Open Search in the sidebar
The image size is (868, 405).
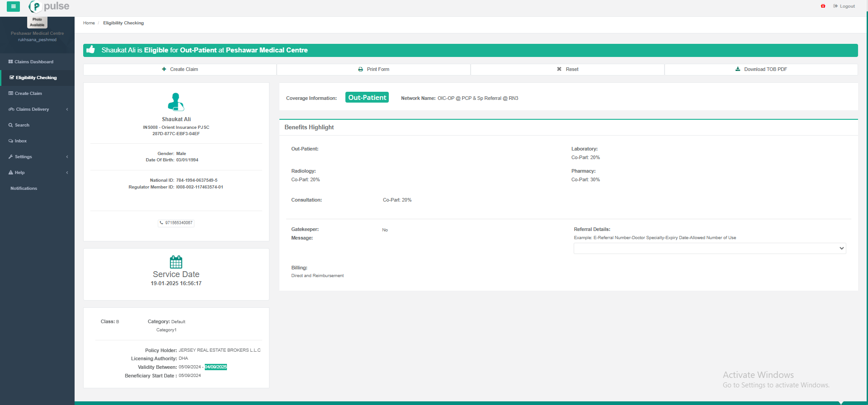click(x=22, y=125)
